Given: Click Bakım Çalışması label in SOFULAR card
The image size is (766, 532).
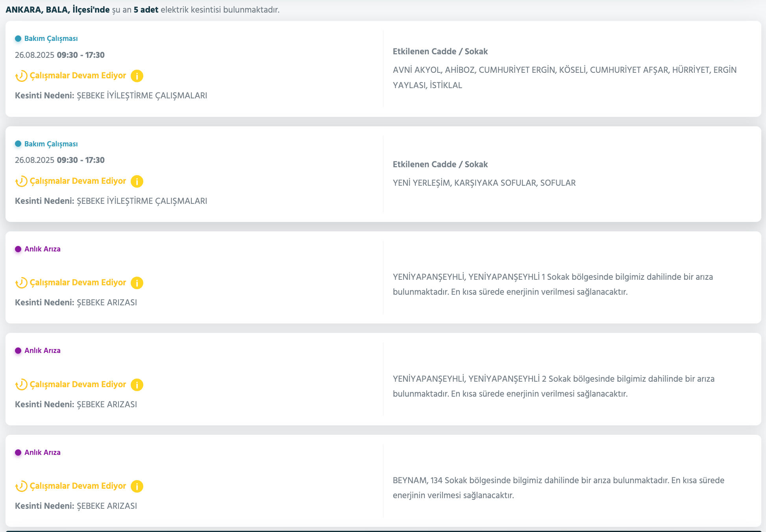Looking at the screenshot, I should (x=51, y=144).
